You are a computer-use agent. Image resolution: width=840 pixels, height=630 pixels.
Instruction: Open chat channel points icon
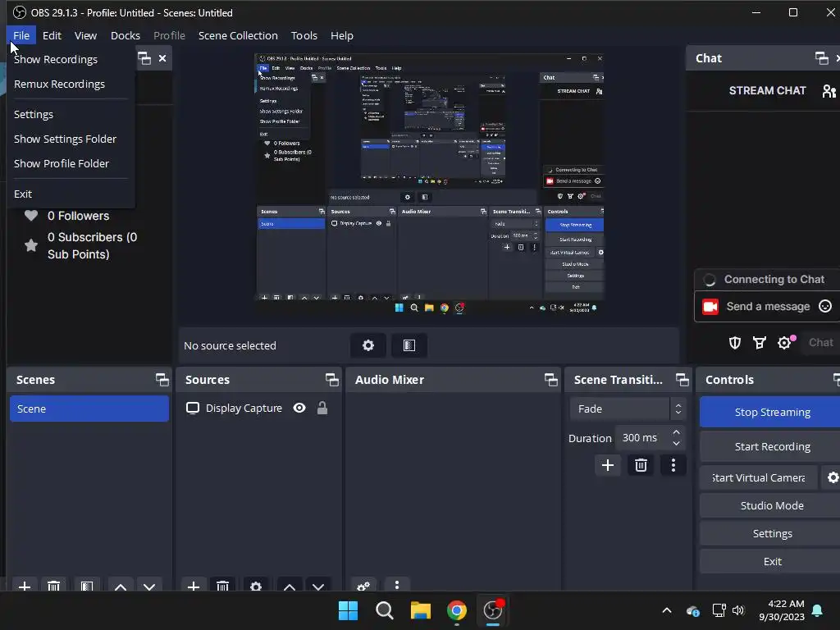(x=759, y=343)
